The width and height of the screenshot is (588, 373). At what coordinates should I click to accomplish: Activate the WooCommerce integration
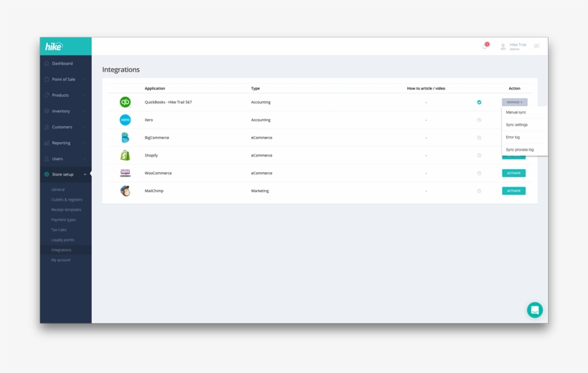pos(513,173)
